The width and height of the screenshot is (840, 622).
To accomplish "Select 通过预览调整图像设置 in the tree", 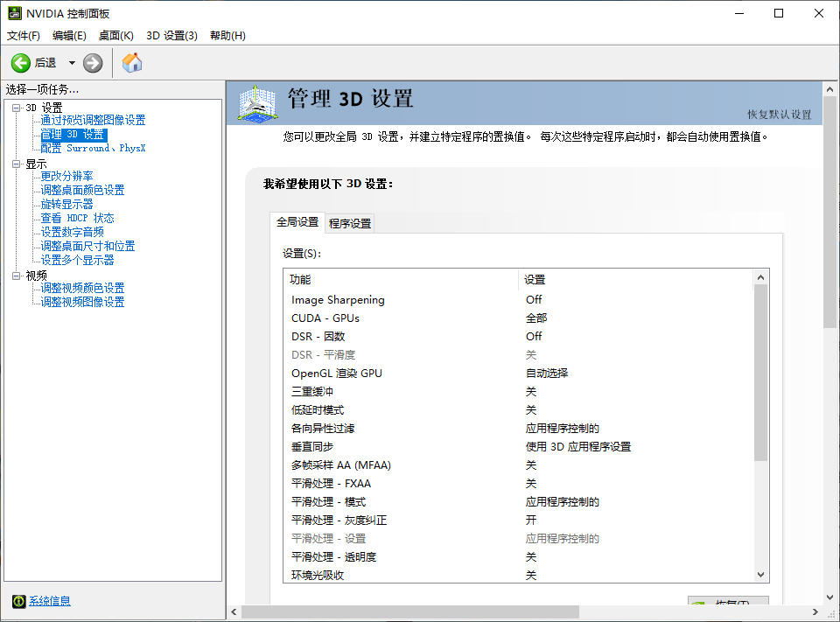I will [x=94, y=120].
